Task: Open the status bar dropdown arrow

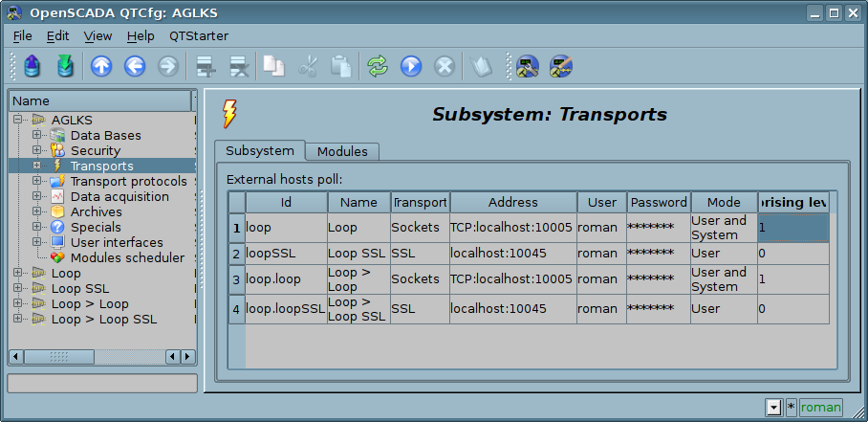Action: [x=773, y=409]
